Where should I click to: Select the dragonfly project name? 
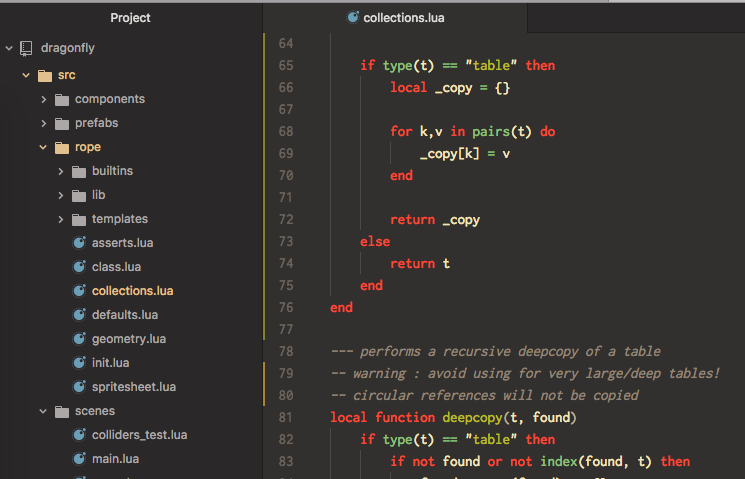point(67,48)
